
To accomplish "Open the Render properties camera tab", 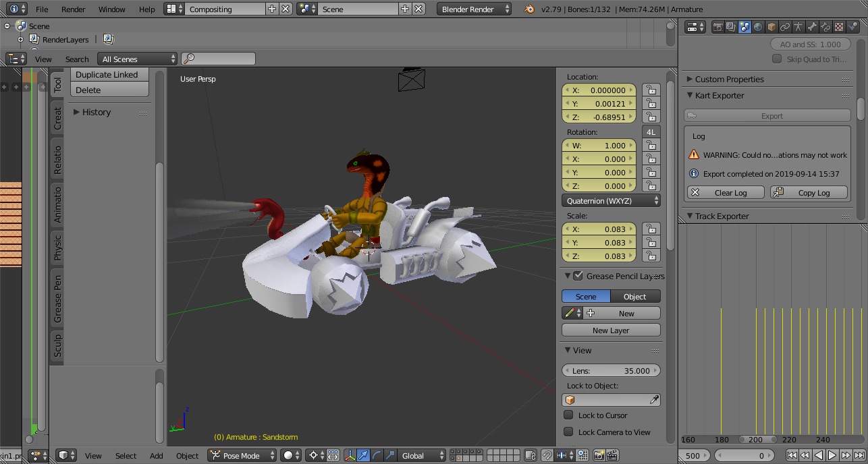I will tap(717, 27).
